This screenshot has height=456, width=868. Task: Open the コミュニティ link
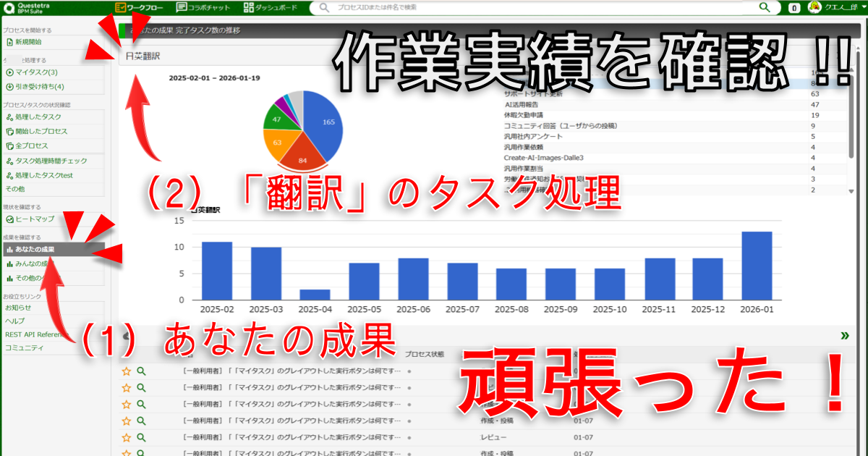click(x=52, y=348)
